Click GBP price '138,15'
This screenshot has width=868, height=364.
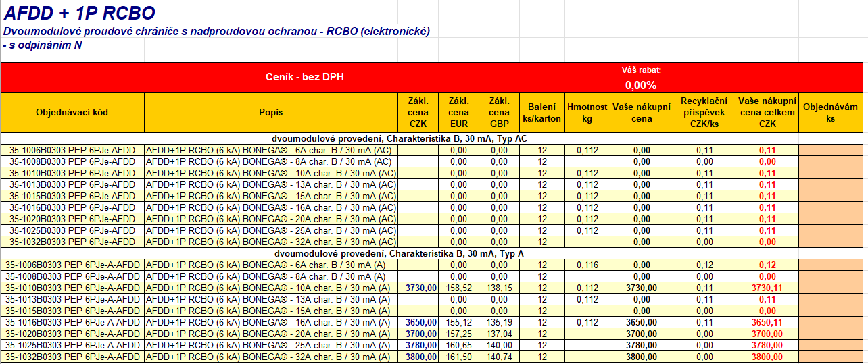coord(499,288)
